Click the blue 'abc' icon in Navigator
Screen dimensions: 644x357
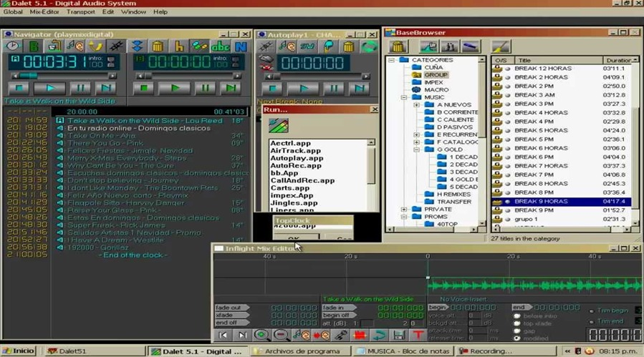click(x=221, y=47)
